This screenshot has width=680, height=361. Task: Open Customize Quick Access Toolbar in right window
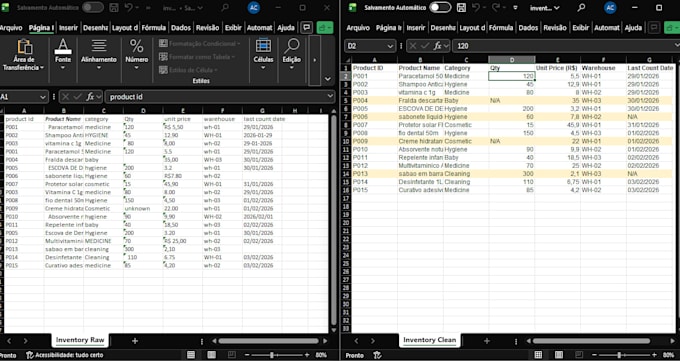point(515,8)
